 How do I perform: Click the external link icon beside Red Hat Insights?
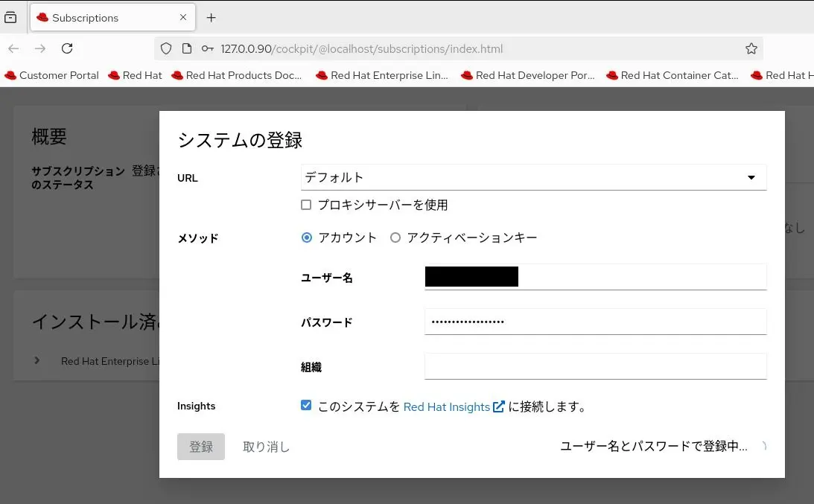click(x=498, y=406)
